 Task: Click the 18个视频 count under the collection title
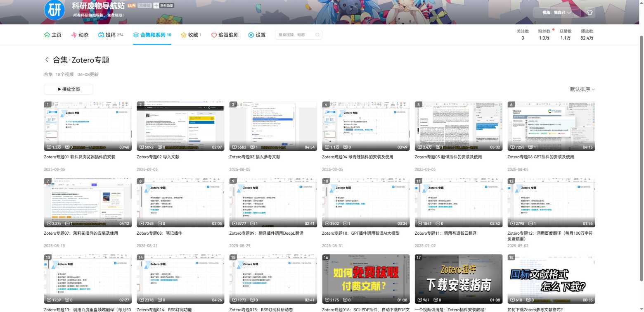coord(64,74)
